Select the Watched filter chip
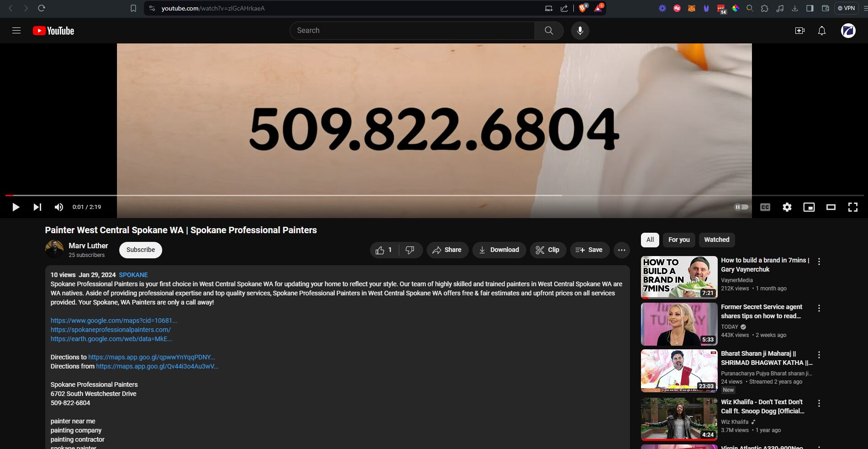 (716, 240)
